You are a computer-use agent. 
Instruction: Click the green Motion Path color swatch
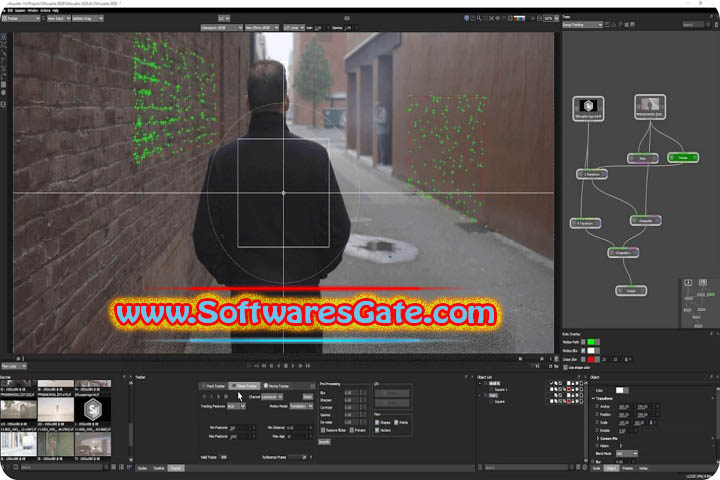pos(591,342)
